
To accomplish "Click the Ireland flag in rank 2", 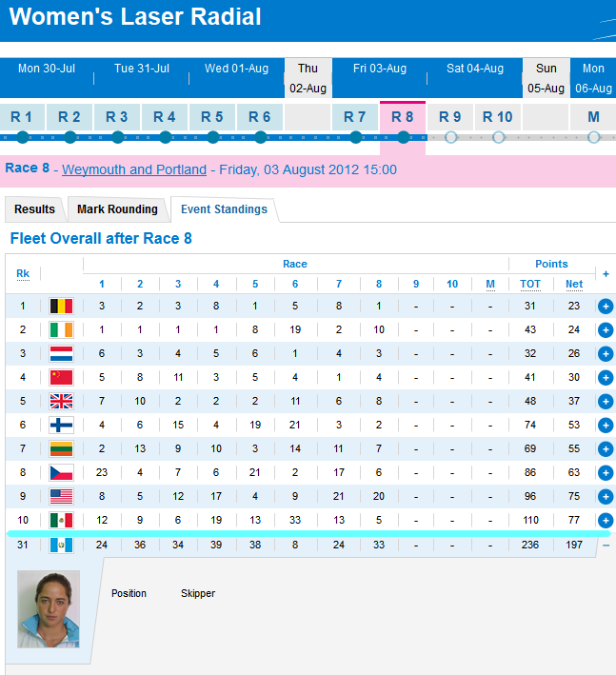I will [62, 329].
